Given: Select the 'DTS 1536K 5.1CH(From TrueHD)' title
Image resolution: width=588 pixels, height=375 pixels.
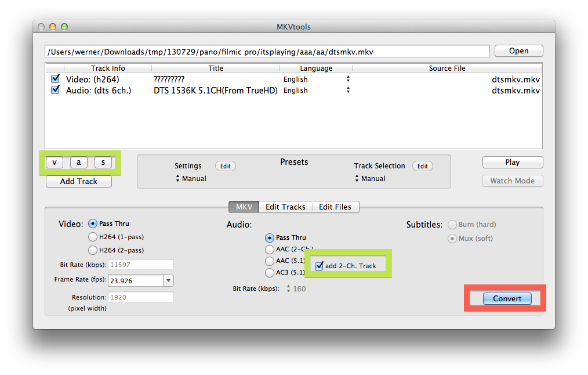Looking at the screenshot, I should pos(216,91).
